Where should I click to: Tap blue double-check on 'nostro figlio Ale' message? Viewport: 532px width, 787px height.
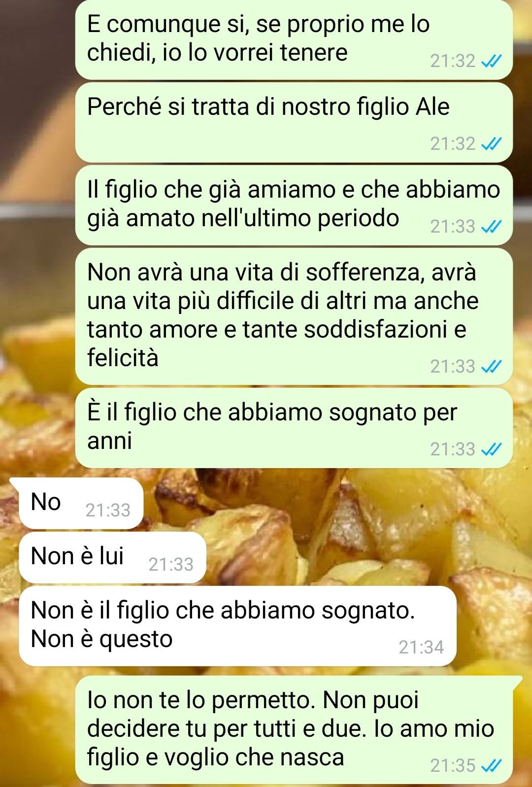491,144
